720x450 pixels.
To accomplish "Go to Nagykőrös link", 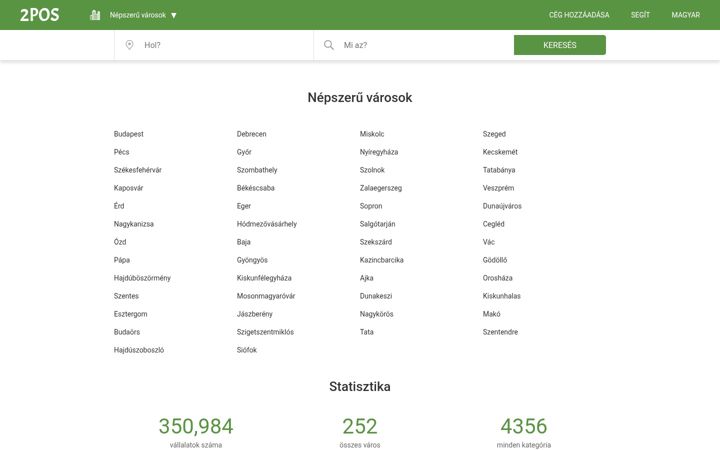I will coord(377,314).
